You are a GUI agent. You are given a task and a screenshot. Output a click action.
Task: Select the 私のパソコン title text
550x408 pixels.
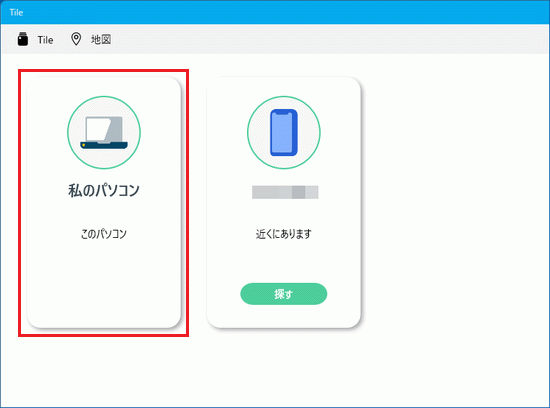104,190
